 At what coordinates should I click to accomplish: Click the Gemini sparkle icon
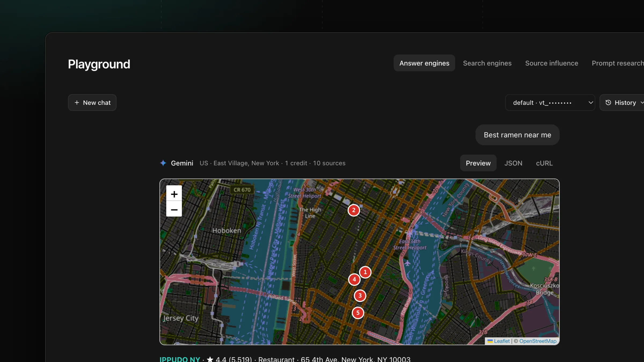[x=163, y=163]
